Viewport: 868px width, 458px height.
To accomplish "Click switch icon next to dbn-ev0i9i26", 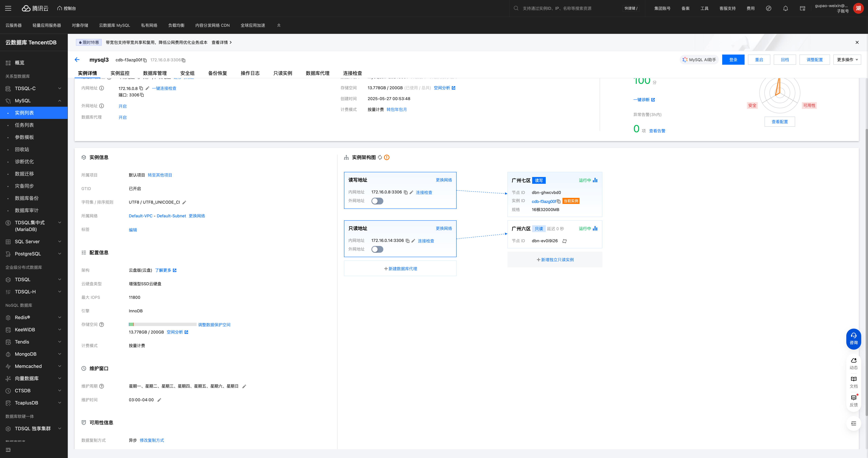I will coord(564,241).
